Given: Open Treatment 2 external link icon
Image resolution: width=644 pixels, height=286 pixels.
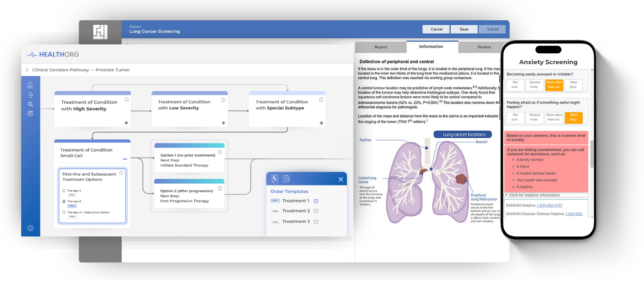Looking at the screenshot, I should point(316,211).
